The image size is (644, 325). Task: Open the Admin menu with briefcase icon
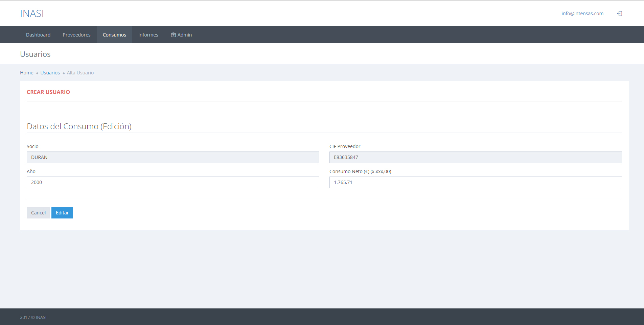pyautogui.click(x=181, y=35)
